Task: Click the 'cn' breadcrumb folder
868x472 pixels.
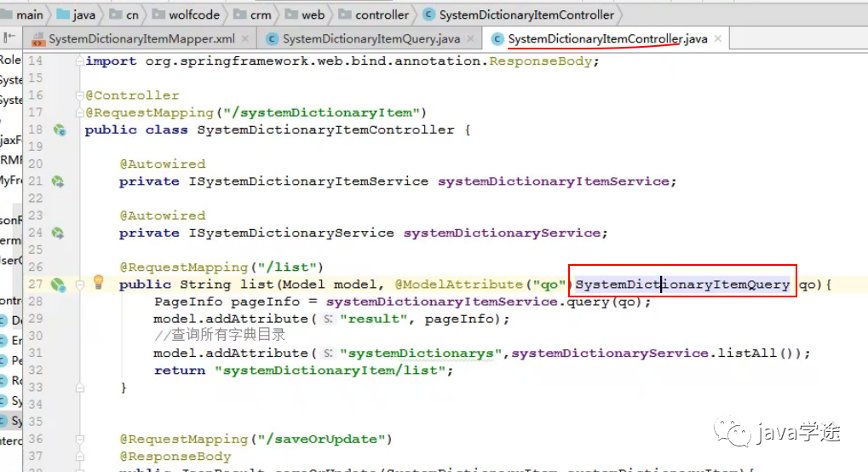Action: [124, 15]
